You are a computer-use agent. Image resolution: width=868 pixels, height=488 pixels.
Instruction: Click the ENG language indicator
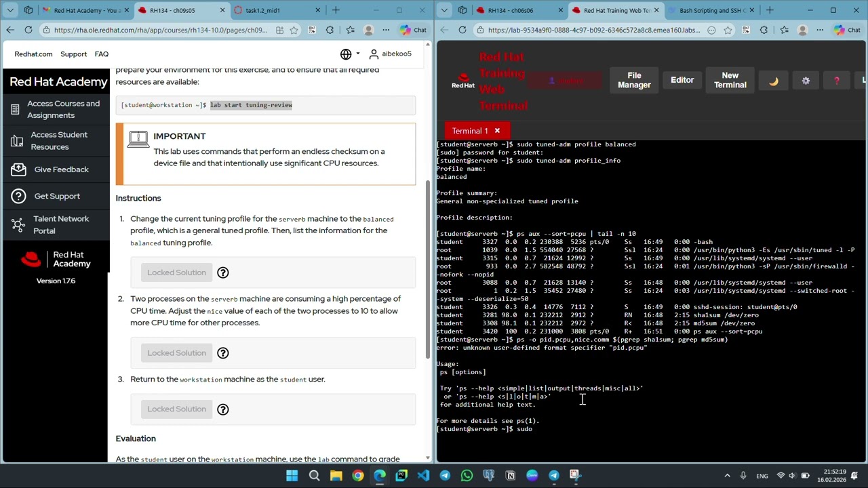point(762,476)
